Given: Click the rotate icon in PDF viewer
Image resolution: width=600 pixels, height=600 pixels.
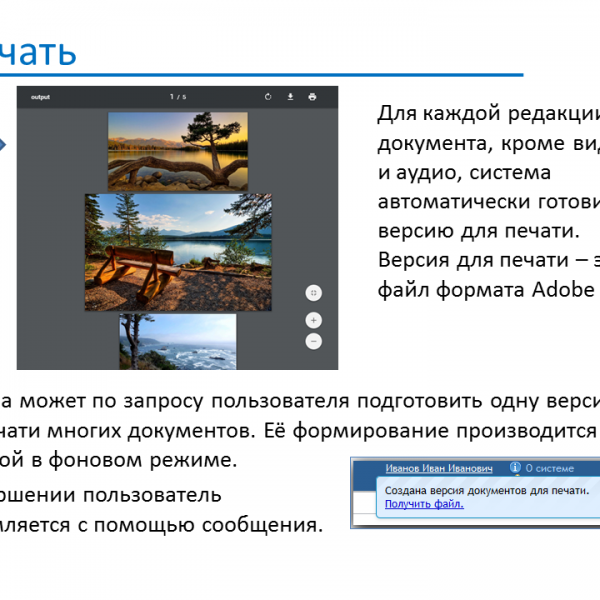Looking at the screenshot, I should tap(268, 97).
